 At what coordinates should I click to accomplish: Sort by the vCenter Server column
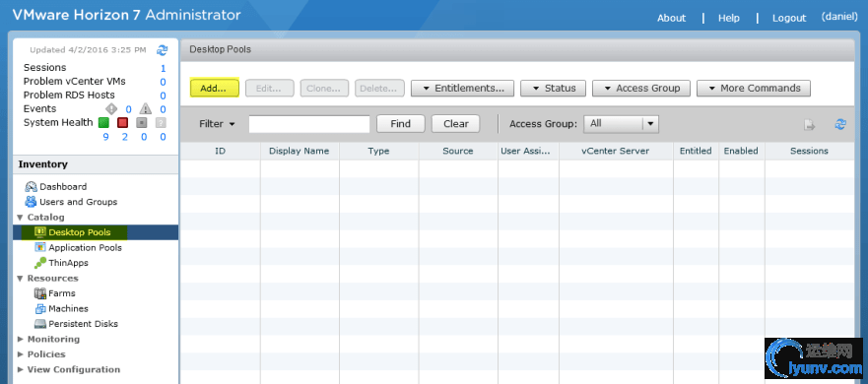[616, 151]
